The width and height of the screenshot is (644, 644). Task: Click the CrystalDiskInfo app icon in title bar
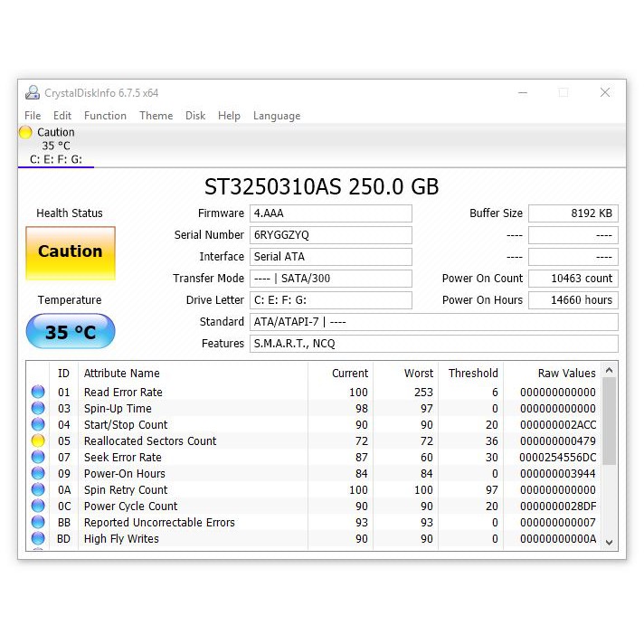tap(33, 92)
